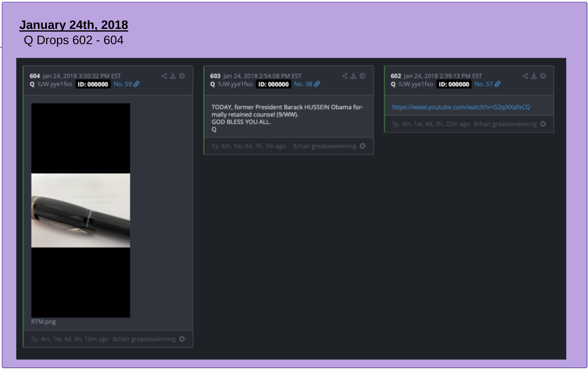Open the RTM.png pen image thumbnail
The image size is (588, 369).
[81, 210]
